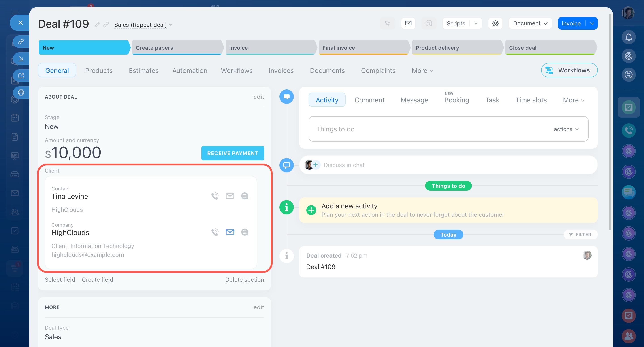
Task: Open notifications bell in the right sidebar
Action: coord(628,37)
